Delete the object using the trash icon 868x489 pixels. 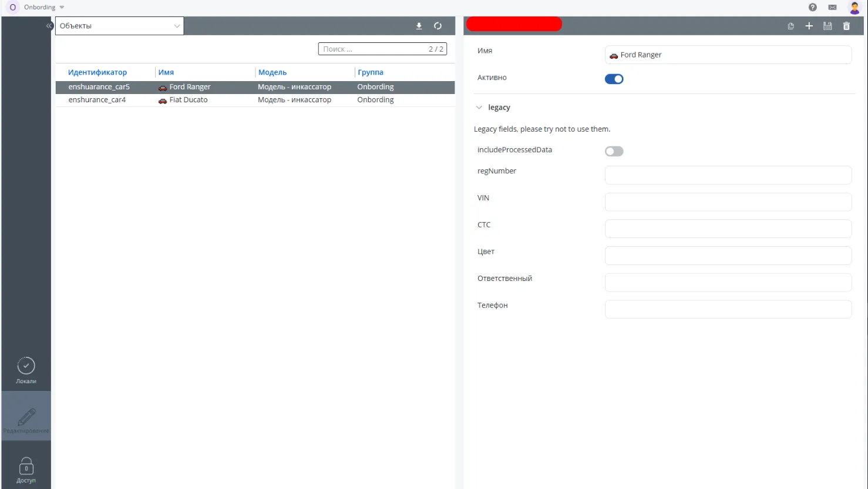coord(846,26)
